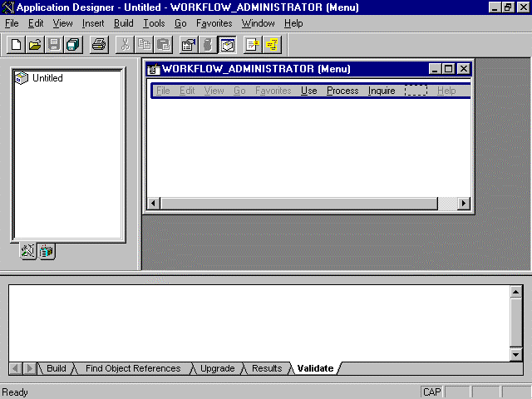Viewport: 532px width, 399px height.
Task: Click the Save diskette toolbar icon
Action: [54, 45]
